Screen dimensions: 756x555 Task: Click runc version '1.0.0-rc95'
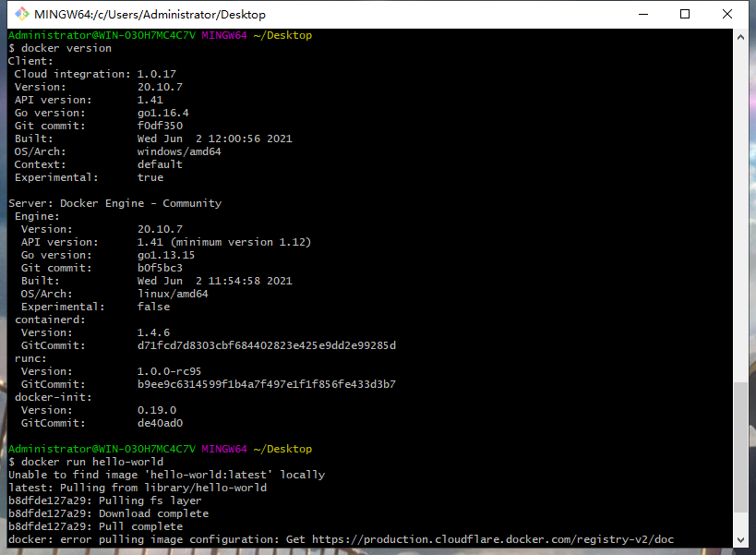click(x=169, y=372)
